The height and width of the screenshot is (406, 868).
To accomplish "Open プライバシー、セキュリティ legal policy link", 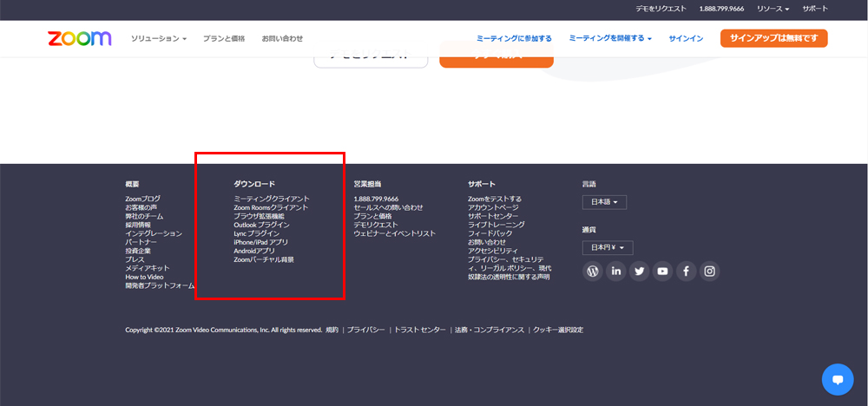I will [x=510, y=268].
